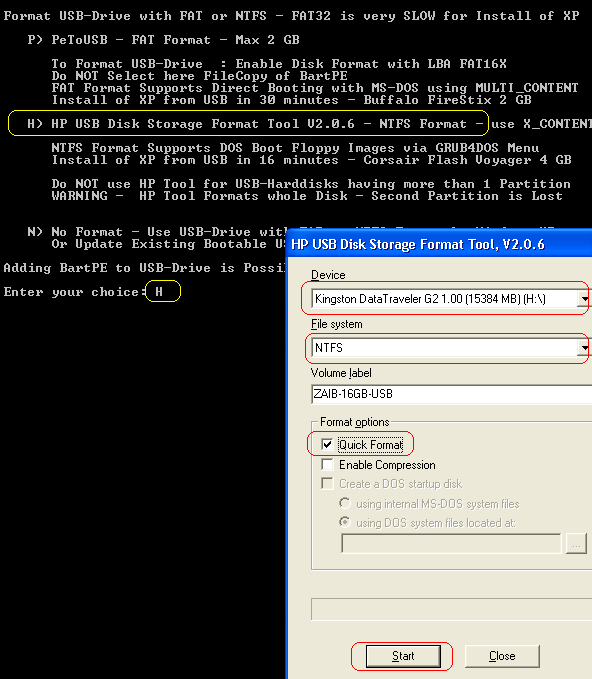592x679 pixels.
Task: Click the DOS system files path field
Action: click(x=451, y=543)
